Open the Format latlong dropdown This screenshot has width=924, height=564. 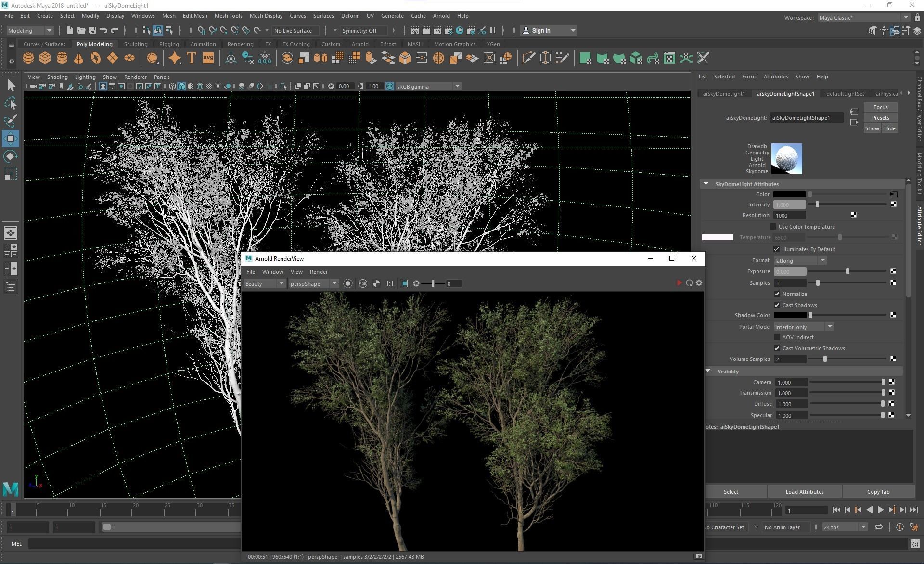(x=800, y=260)
